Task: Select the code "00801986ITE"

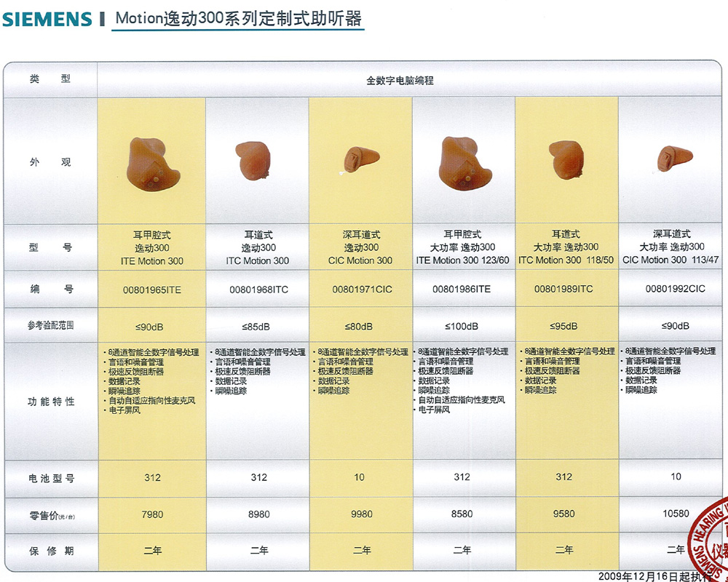Action: [x=462, y=289]
